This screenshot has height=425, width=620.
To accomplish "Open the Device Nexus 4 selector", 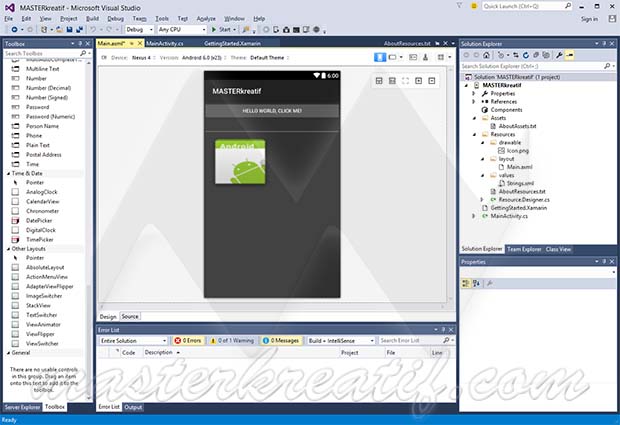I will click(144, 58).
